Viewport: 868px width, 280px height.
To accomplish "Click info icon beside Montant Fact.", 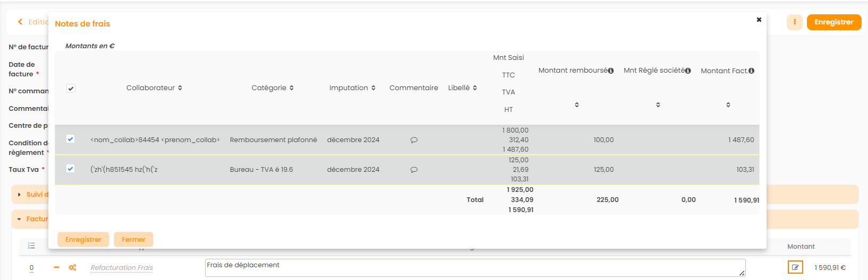I will pos(751,71).
